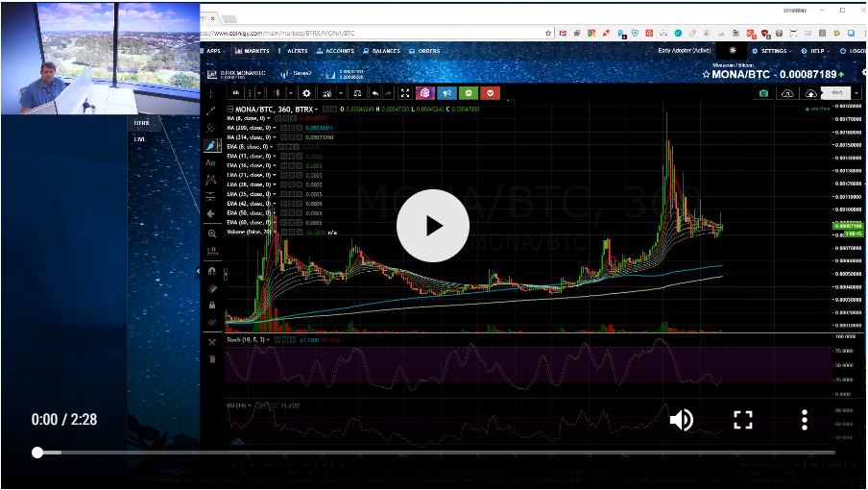Collapse the indicator legend beside MONA/BTC
This screenshot has width=868, height=490.
click(230, 110)
